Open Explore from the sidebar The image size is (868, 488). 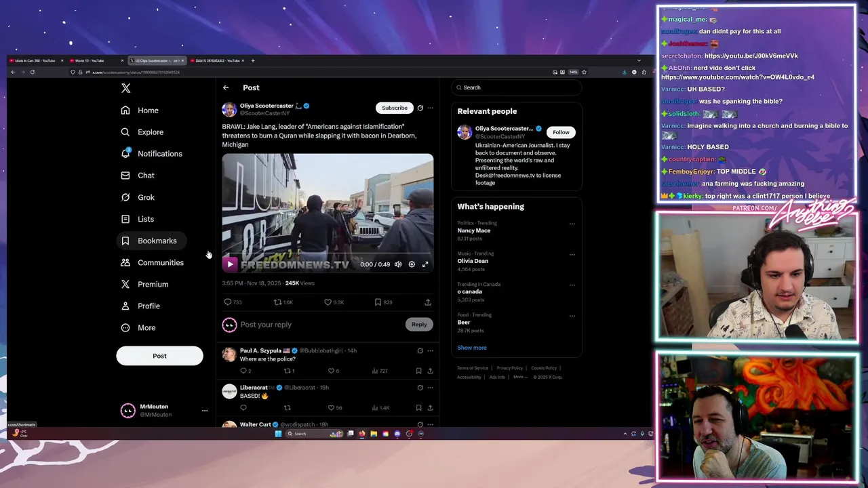click(x=142, y=132)
